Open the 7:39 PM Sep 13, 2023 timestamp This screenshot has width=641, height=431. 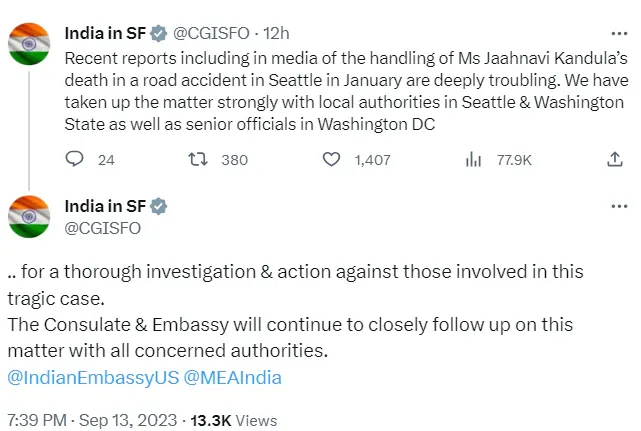point(92,420)
